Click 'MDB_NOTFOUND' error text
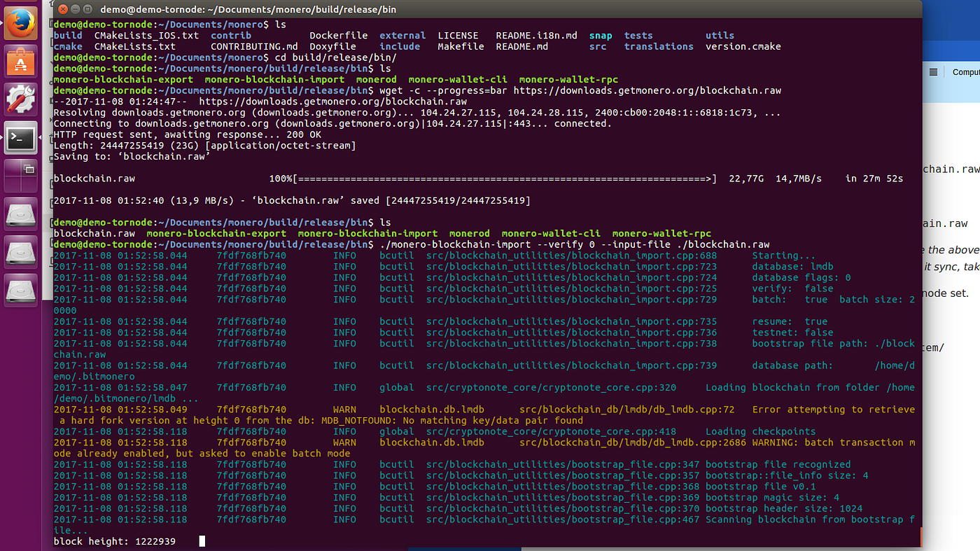The image size is (980, 551). (x=356, y=421)
